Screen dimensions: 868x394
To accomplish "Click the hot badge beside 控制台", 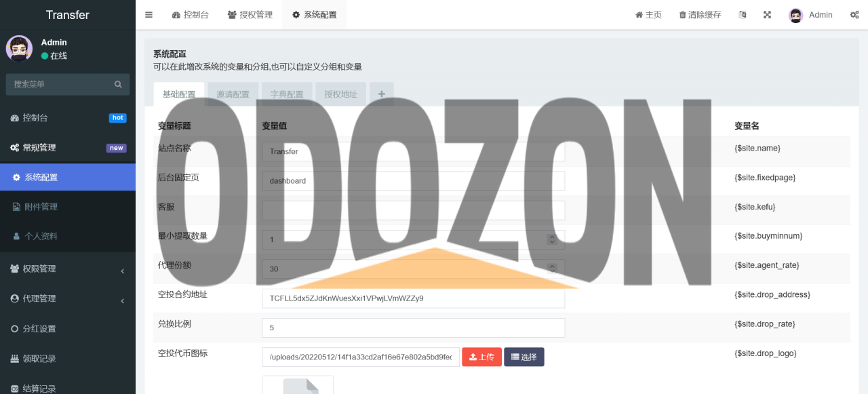I will coord(118,118).
